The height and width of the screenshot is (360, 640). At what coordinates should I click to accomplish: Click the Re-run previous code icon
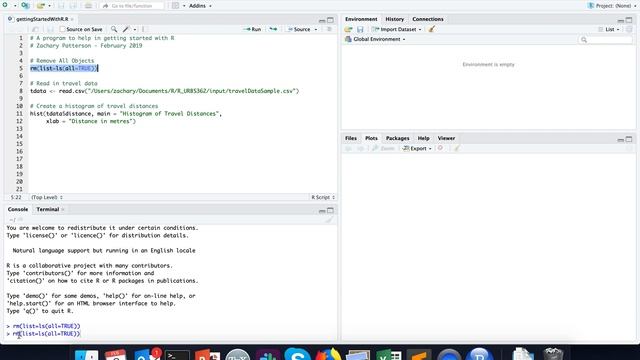click(273, 29)
